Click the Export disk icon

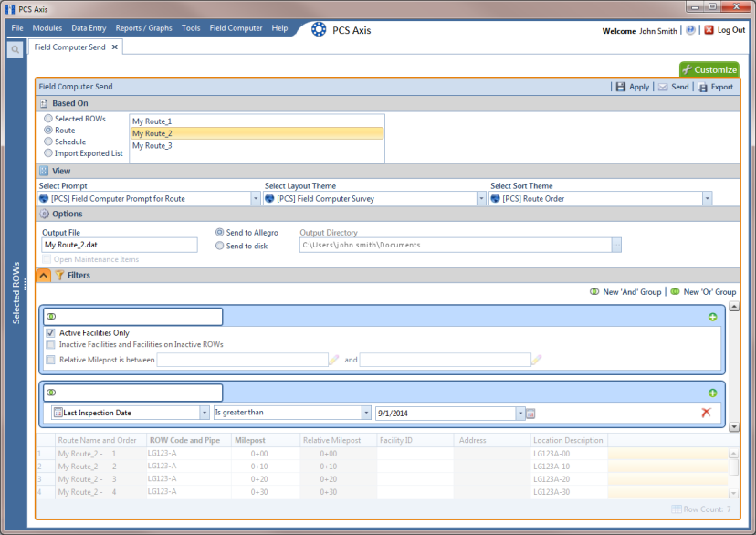[703, 88]
